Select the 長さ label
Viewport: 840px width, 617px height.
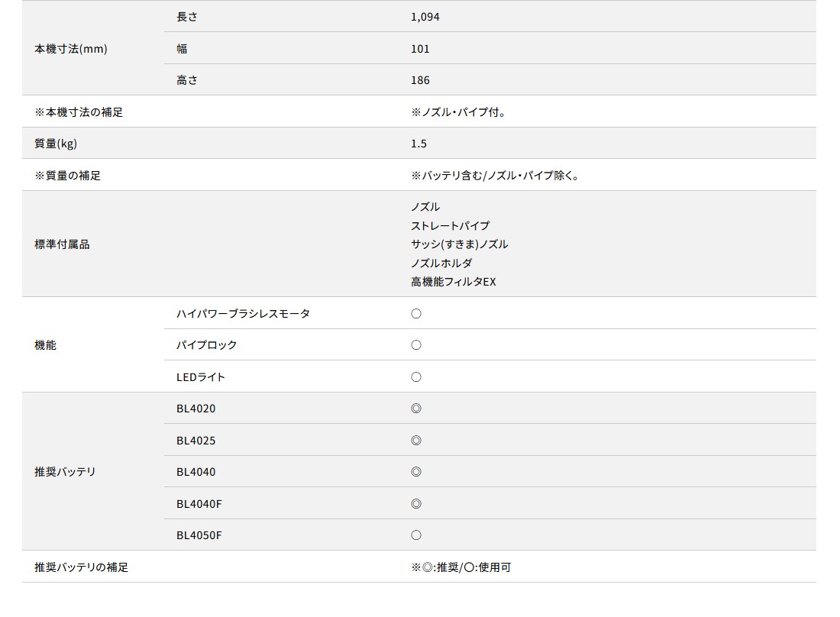tap(187, 17)
